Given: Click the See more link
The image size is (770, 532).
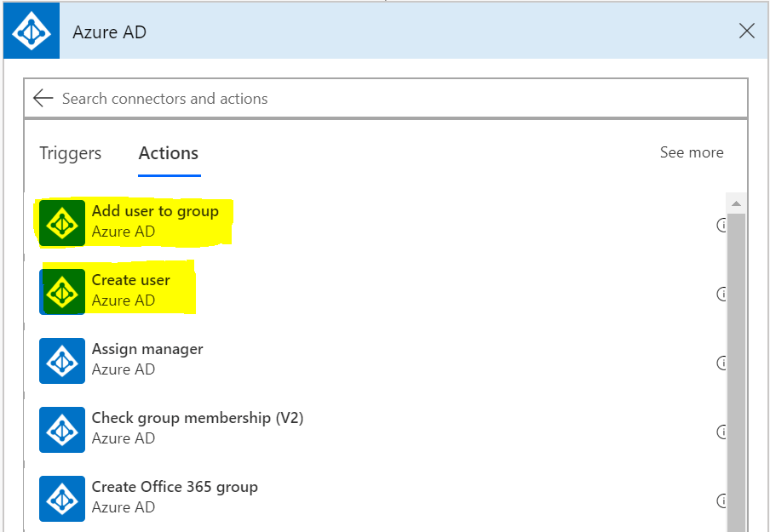Looking at the screenshot, I should (x=691, y=152).
